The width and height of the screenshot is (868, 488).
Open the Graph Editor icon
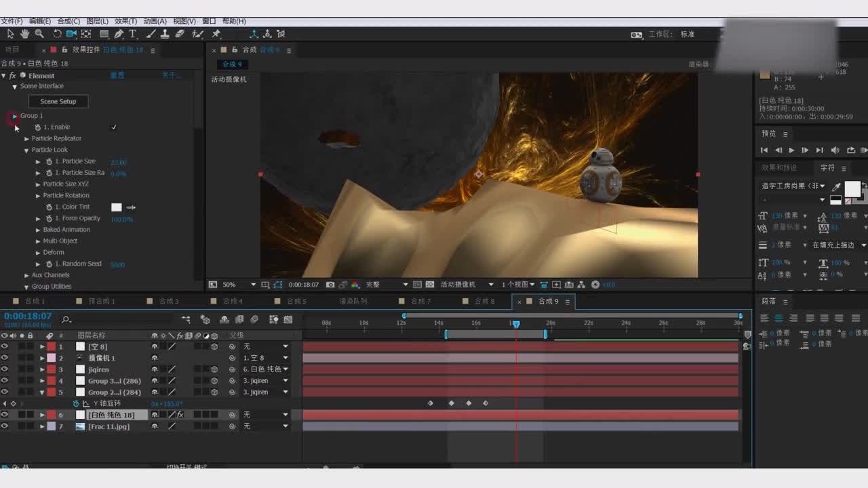[x=288, y=319]
